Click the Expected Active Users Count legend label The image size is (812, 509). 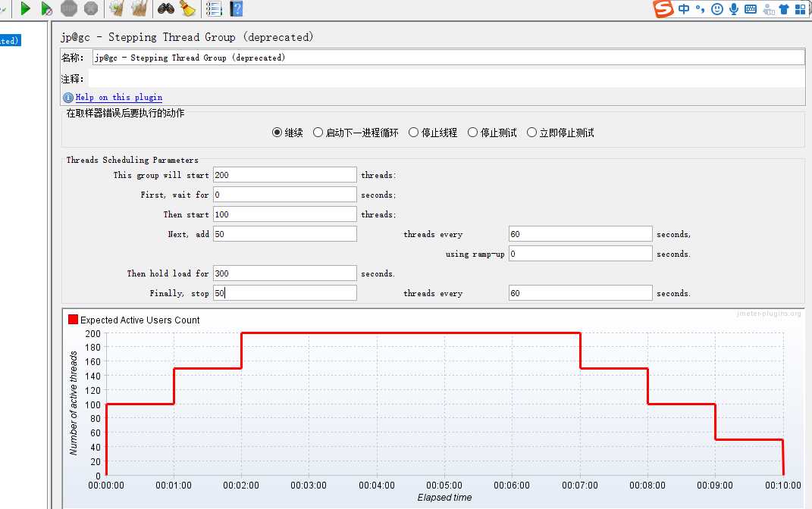(140, 320)
